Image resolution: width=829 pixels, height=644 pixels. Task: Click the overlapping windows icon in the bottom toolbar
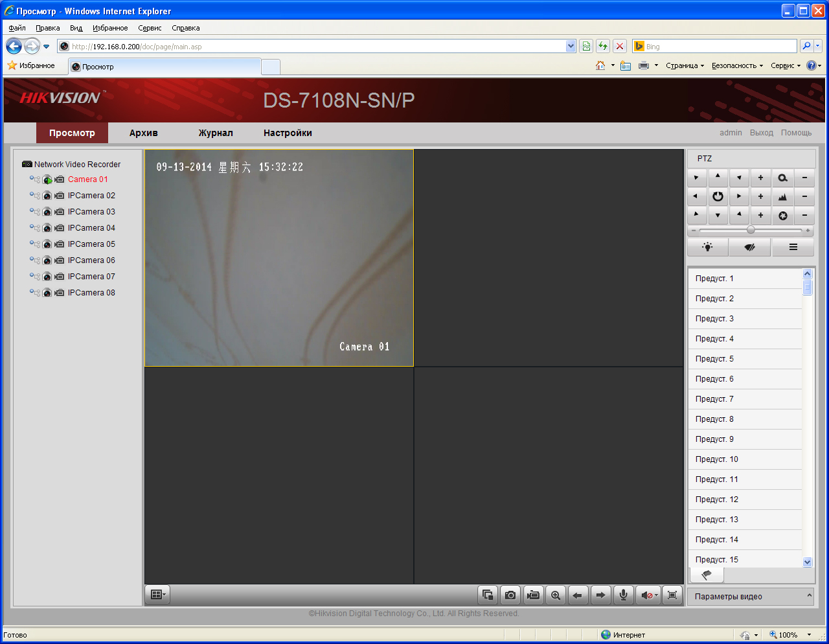point(488,595)
